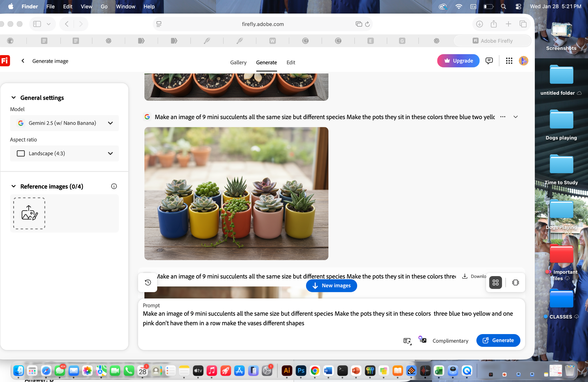Open the Model dropdown showing Gemini 2.5
This screenshot has height=382, width=588.
pyautogui.click(x=64, y=123)
